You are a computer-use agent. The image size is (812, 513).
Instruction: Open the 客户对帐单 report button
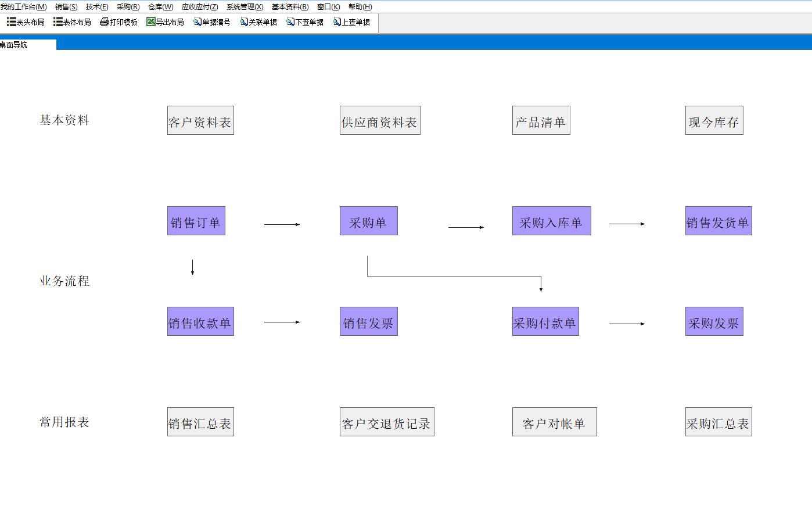(x=554, y=422)
